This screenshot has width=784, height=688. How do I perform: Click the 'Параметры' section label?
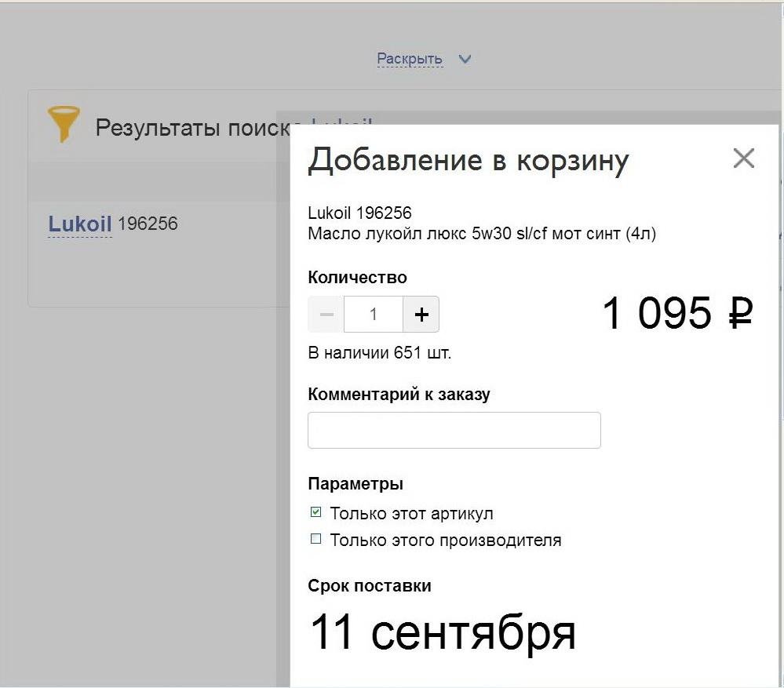coord(356,484)
